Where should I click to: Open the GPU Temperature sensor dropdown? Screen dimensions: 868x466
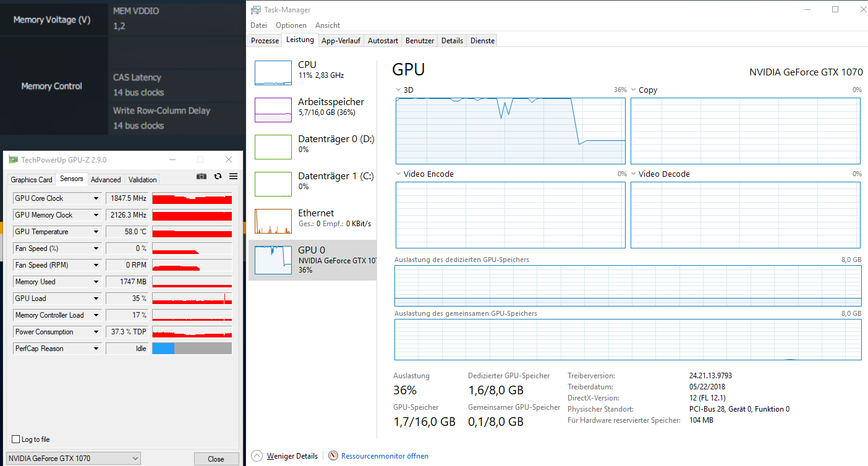click(x=96, y=232)
